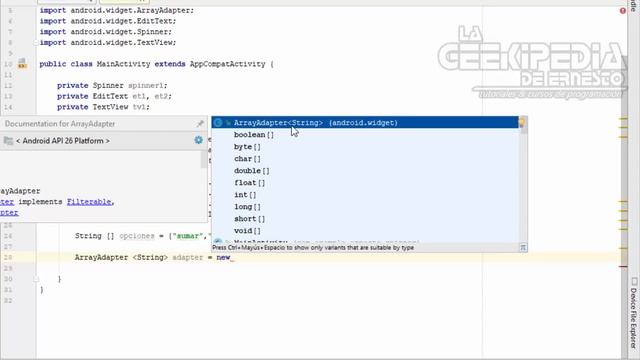Click the "Documentation for ArrayAdapter" title

[60, 124]
